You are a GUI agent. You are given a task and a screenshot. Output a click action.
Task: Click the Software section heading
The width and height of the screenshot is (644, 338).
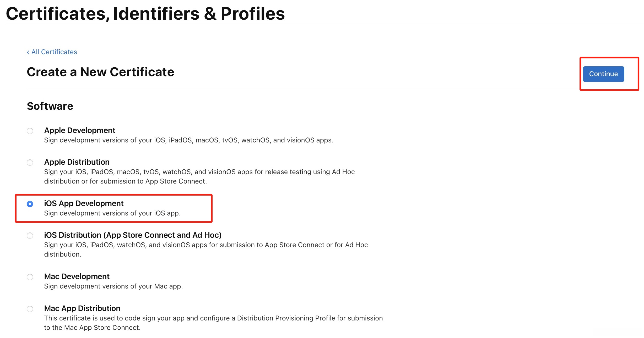[x=50, y=106]
